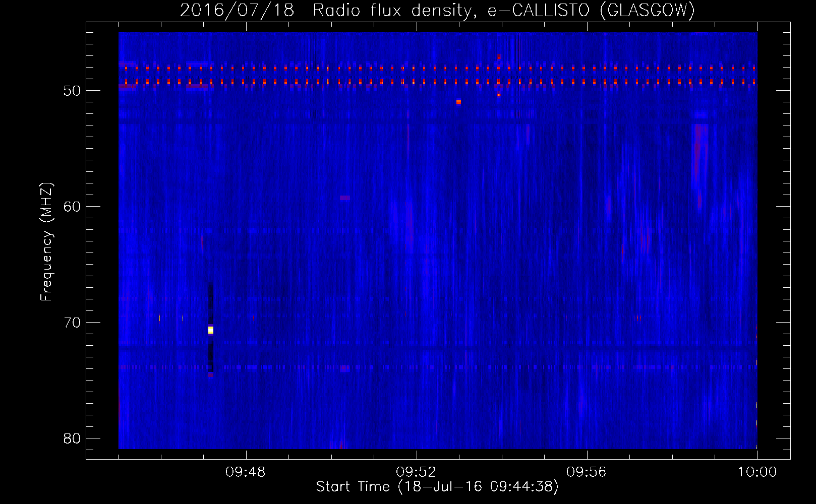The height and width of the screenshot is (504, 816).
Task: Click the 80 MHz frequency tick label
Action: 72,438
